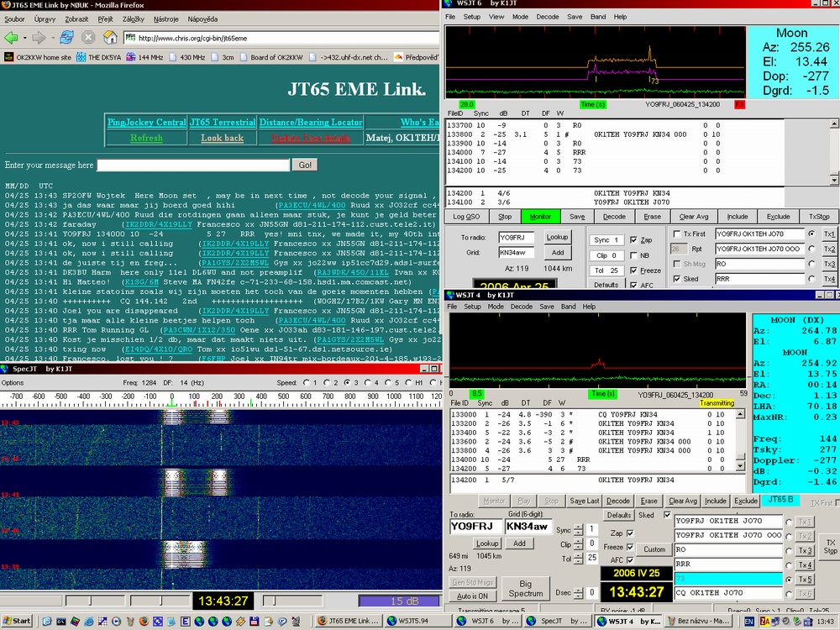Go to the Firefox home page
840x630 pixels.
tap(110, 38)
